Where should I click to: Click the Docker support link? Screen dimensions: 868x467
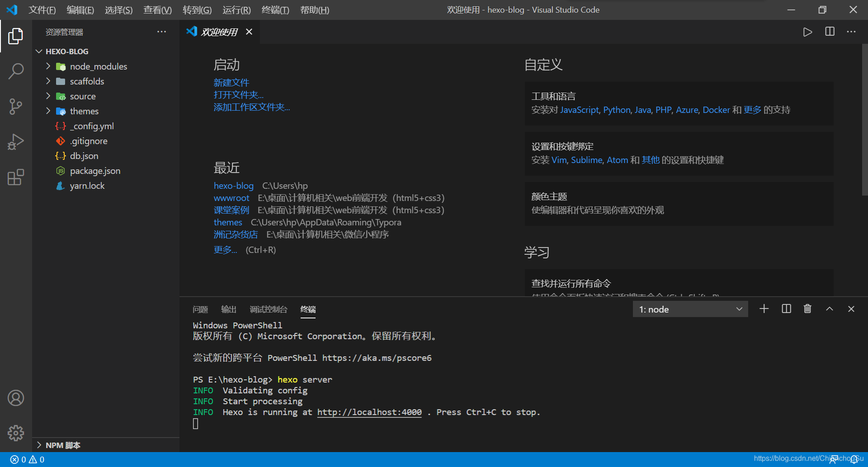716,110
